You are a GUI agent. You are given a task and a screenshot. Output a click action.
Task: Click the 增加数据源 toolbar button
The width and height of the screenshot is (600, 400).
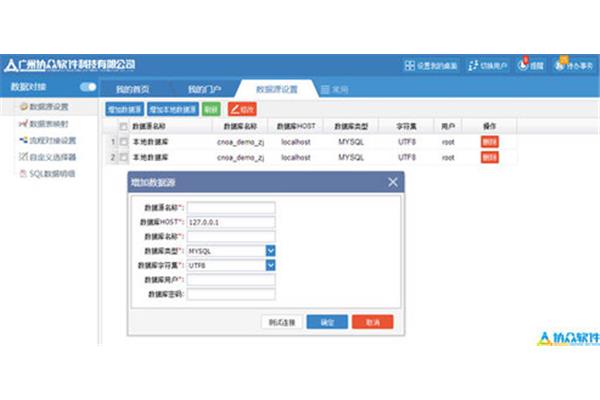pos(125,109)
